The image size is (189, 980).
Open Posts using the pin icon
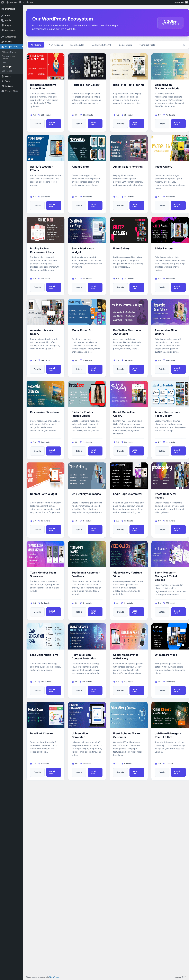point(3,15)
